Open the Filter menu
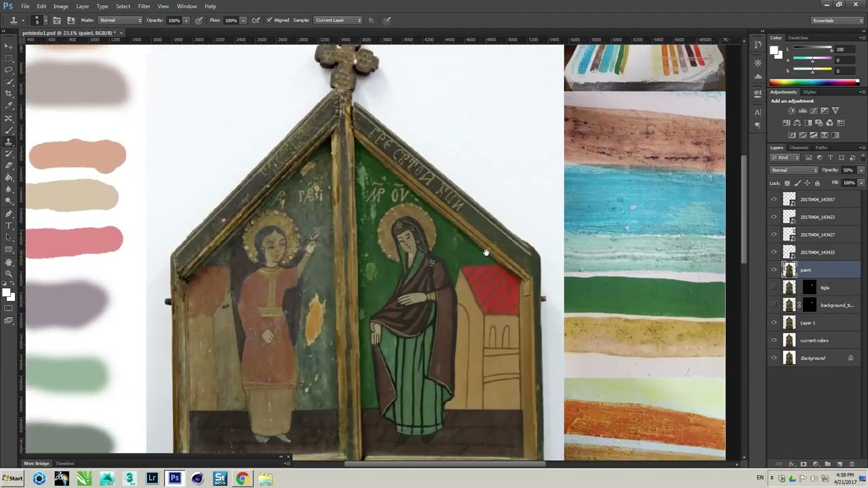This screenshot has width=868, height=488. [144, 6]
